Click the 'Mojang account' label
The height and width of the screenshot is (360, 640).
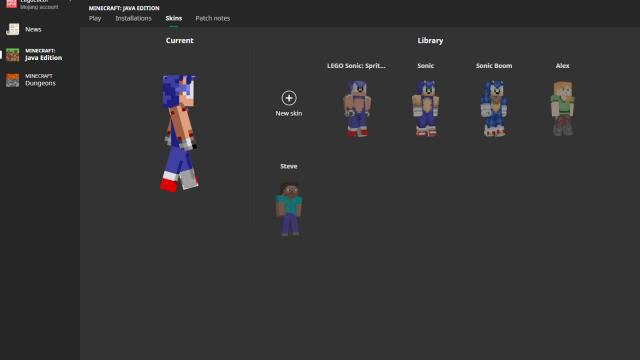click(x=39, y=7)
